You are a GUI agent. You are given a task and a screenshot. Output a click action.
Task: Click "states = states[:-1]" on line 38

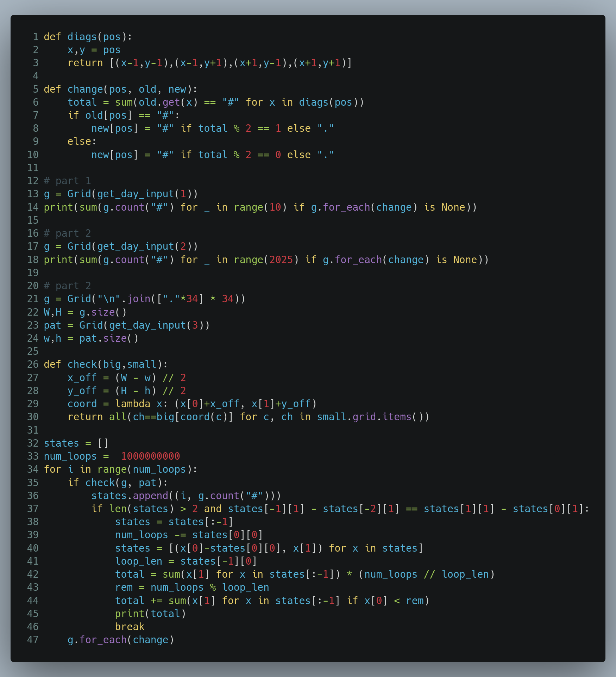[174, 522]
